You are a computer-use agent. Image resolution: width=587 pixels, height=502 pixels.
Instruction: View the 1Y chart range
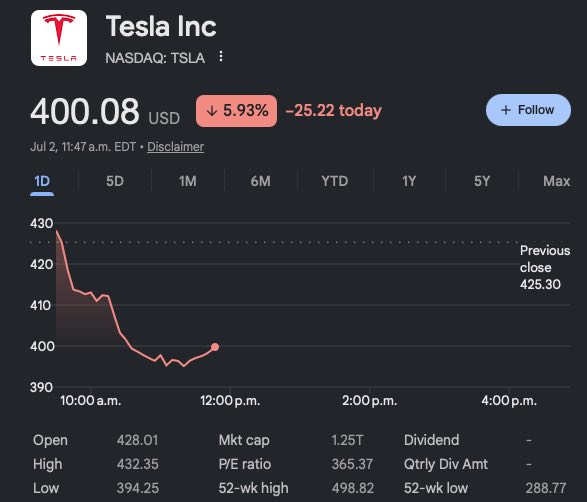[409, 182]
